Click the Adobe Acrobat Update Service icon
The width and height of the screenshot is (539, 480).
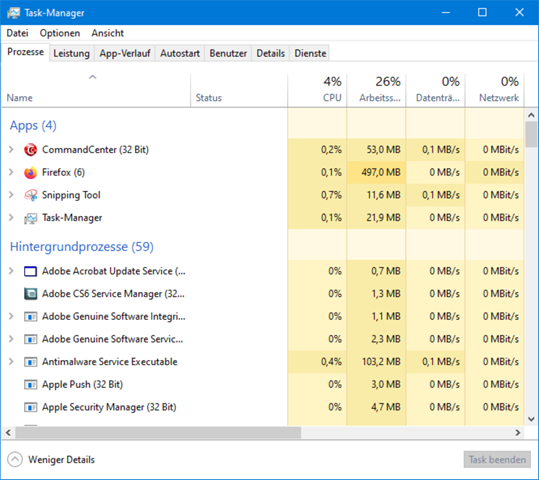(x=30, y=271)
